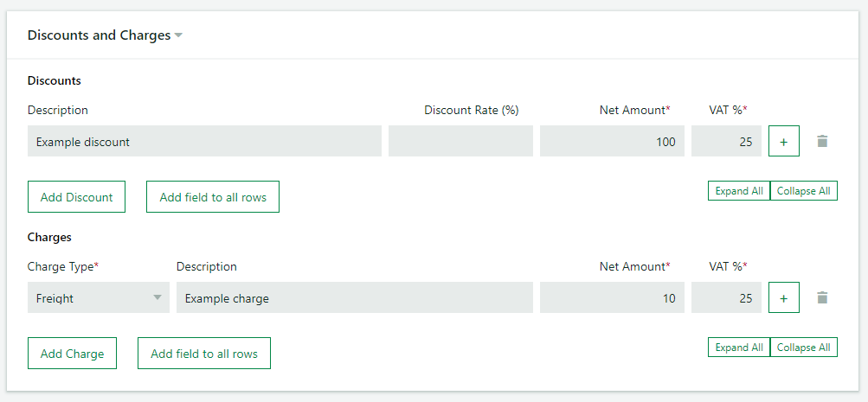
Task: Edit the discount VAT % field
Action: (x=726, y=141)
